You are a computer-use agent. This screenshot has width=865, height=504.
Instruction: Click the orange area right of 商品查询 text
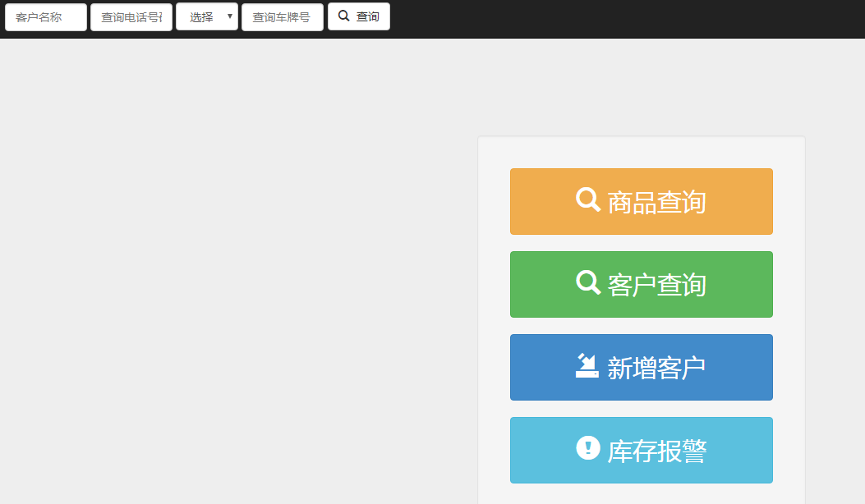pos(739,202)
